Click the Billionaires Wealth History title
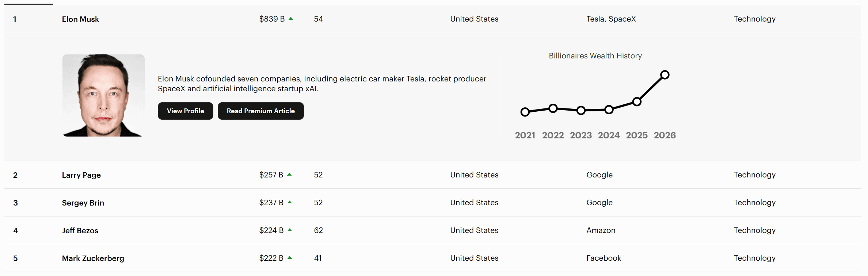Screen dimensions: 868x276 click(x=595, y=56)
